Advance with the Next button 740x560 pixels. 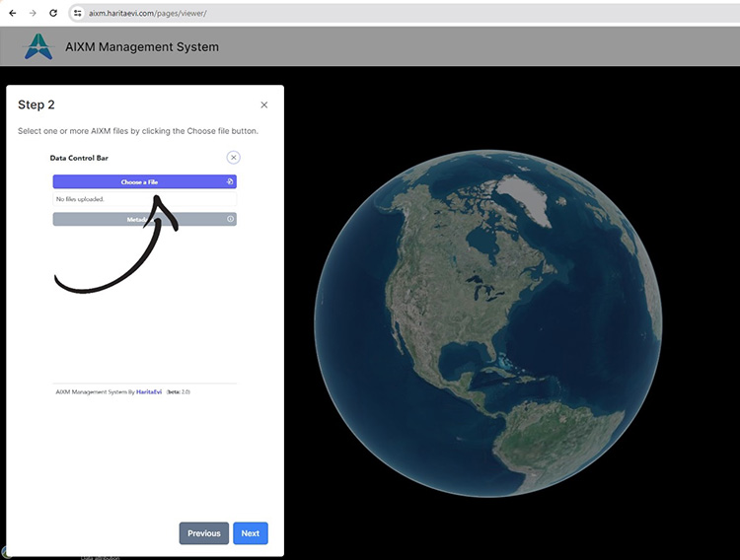250,533
